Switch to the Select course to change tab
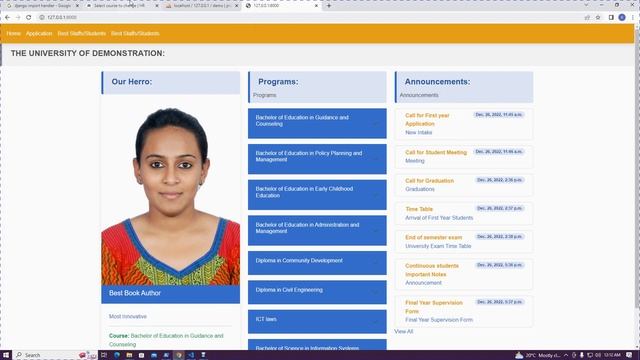 [x=122, y=6]
